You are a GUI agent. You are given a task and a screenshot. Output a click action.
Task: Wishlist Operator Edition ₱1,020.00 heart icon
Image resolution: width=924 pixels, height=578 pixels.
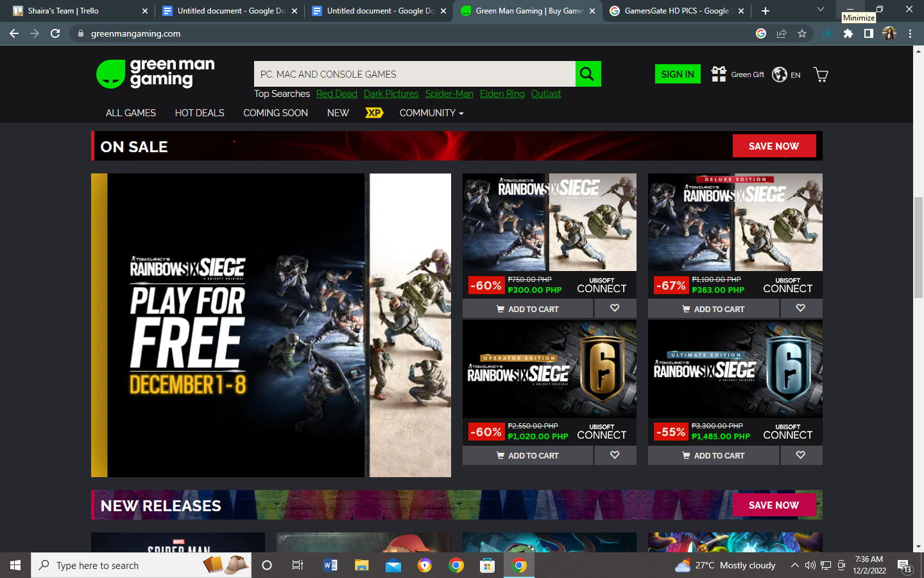[x=615, y=455]
